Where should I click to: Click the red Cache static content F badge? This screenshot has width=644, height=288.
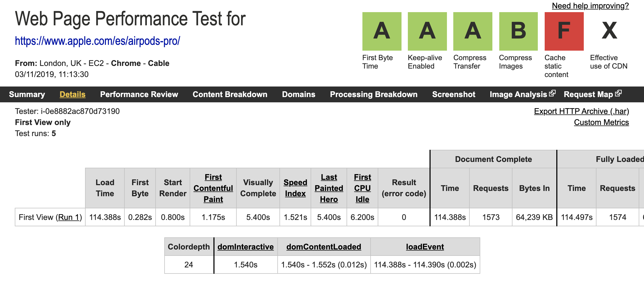pos(564,31)
